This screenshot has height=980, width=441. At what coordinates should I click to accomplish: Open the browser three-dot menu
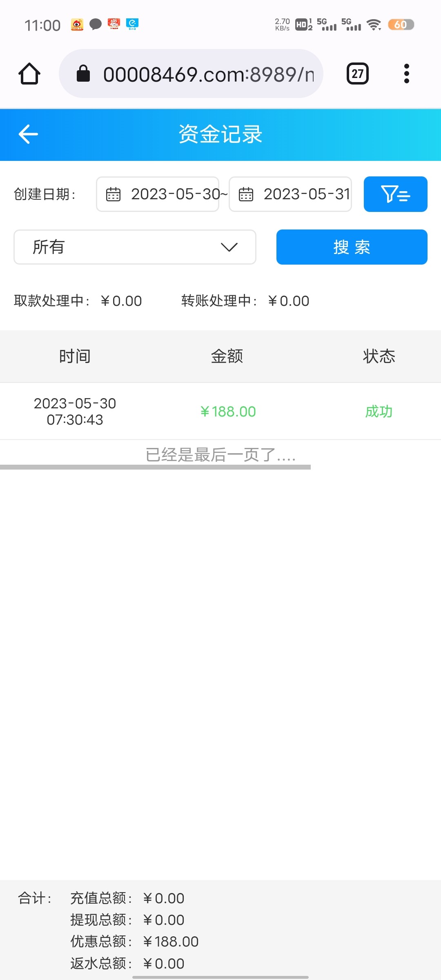pyautogui.click(x=406, y=74)
